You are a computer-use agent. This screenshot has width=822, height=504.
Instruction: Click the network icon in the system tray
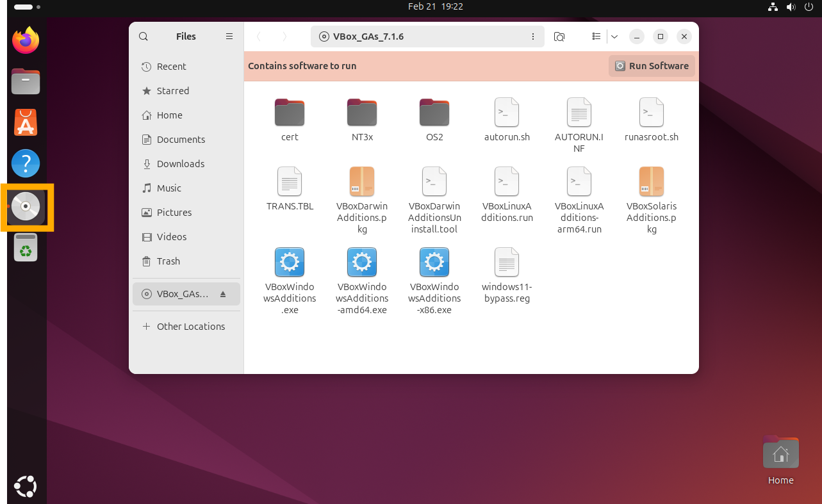point(773,7)
